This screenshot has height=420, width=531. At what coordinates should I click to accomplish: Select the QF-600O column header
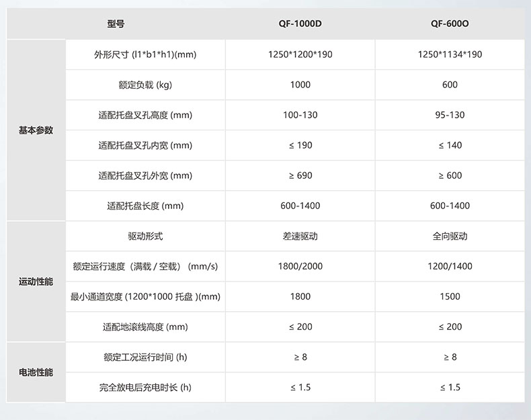450,24
